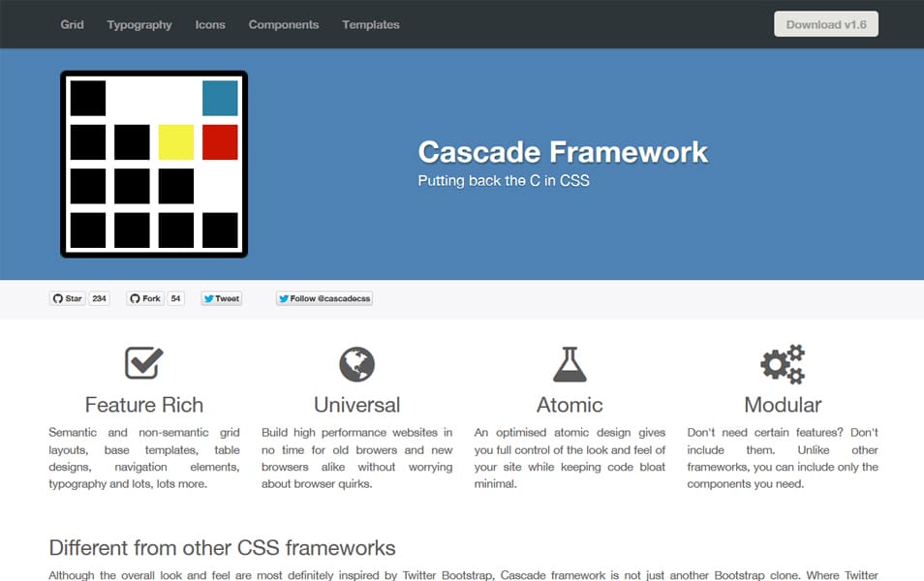The height and width of the screenshot is (581, 924).
Task: Click the Tweet button
Action: [x=222, y=299]
